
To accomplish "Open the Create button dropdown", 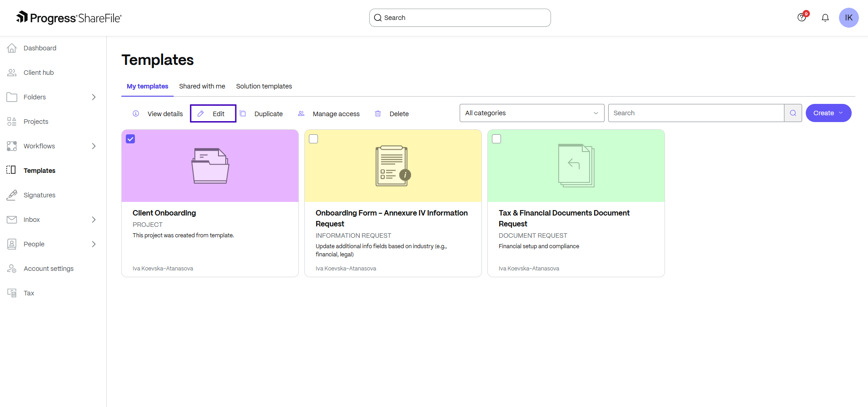I will pyautogui.click(x=828, y=113).
